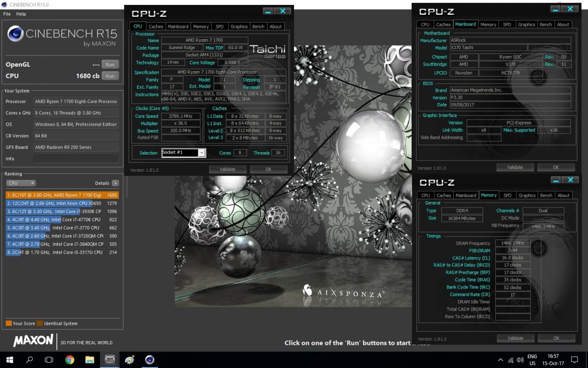Image resolution: width=588 pixels, height=368 pixels.
Task: Click Validate in the Mainboard CPU-Z window
Action: [x=515, y=167]
